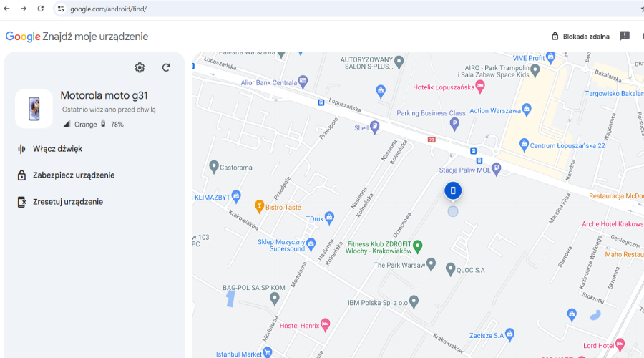Open settings gear in device panel
Screen dimensions: 644x358
140,67
